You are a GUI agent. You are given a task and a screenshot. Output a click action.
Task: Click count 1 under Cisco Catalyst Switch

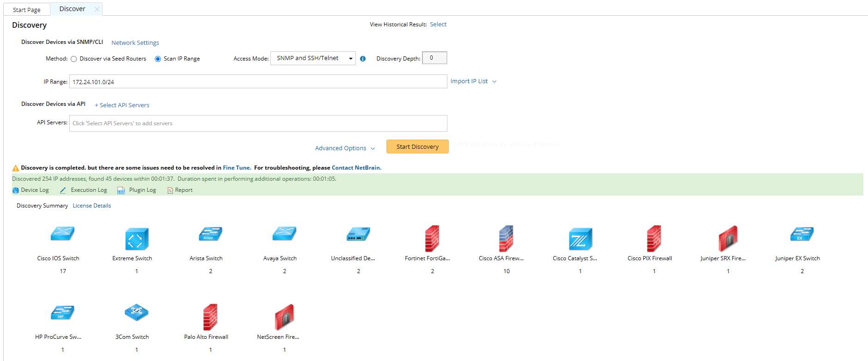(581, 271)
